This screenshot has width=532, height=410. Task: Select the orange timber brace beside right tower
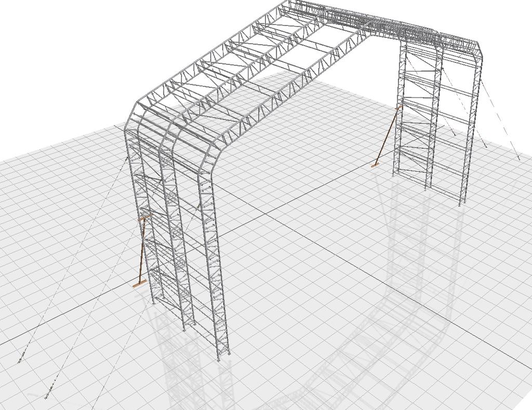pos(387,136)
